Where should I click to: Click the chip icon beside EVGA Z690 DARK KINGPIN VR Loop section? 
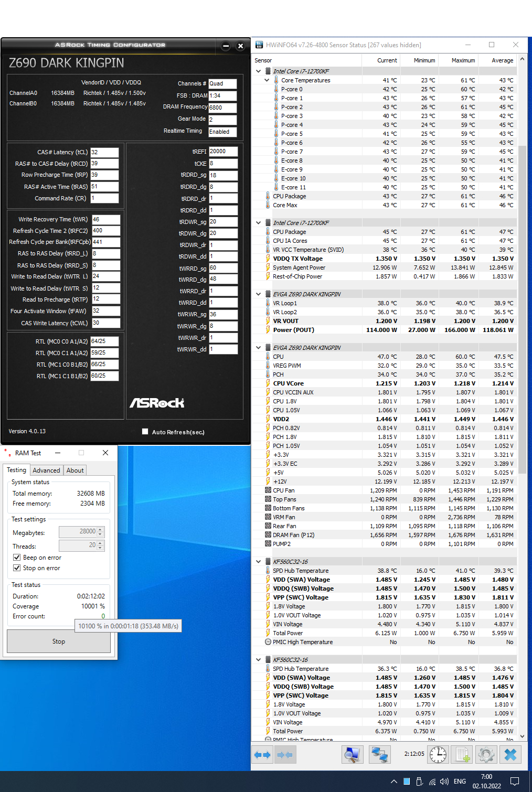[x=268, y=294]
